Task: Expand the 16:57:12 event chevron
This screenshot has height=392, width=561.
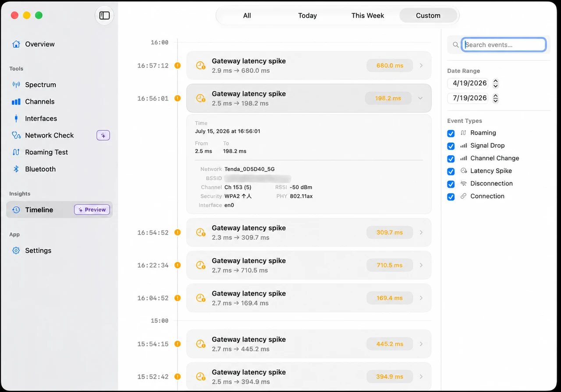Action: (421, 65)
